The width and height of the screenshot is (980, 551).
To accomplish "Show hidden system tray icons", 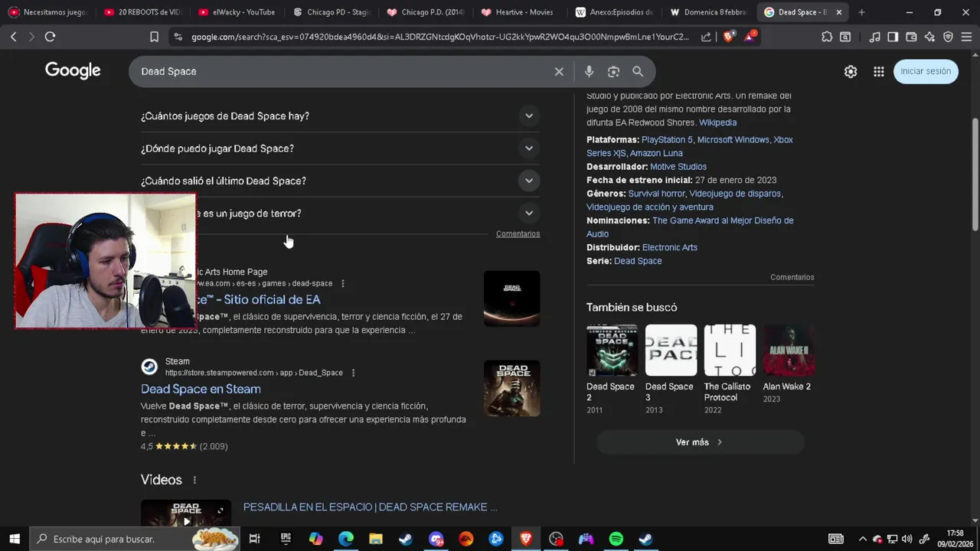I will pos(863,539).
